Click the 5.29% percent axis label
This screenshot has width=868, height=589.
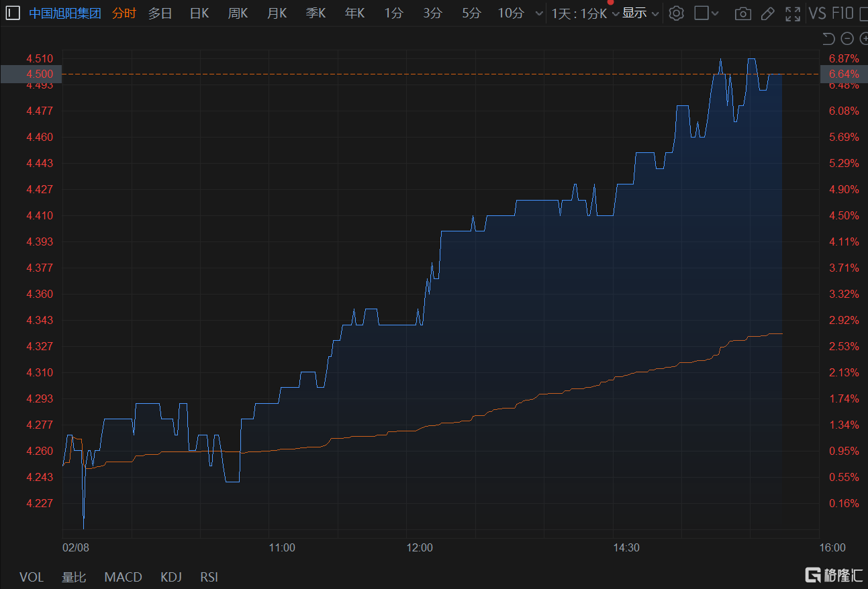[x=844, y=163]
